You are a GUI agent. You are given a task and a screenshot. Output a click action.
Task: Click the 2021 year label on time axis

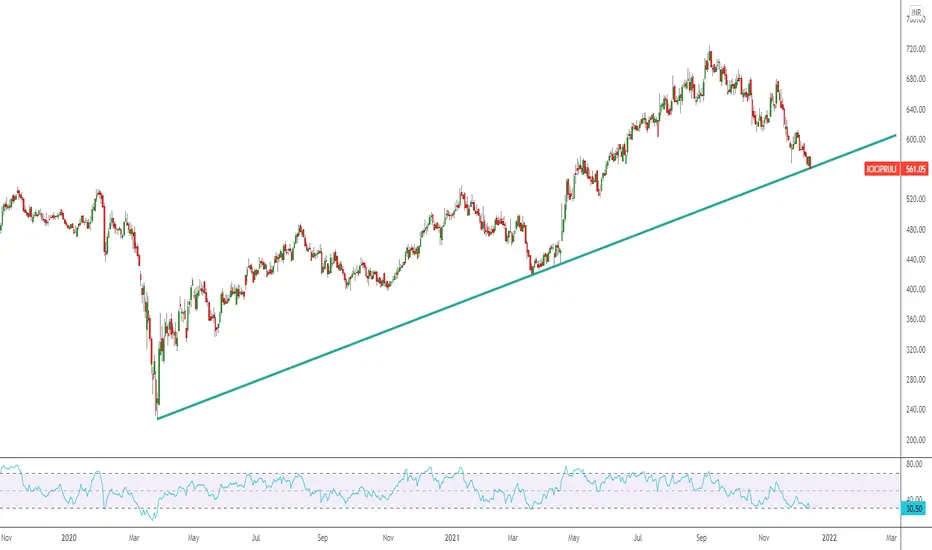tap(452, 538)
